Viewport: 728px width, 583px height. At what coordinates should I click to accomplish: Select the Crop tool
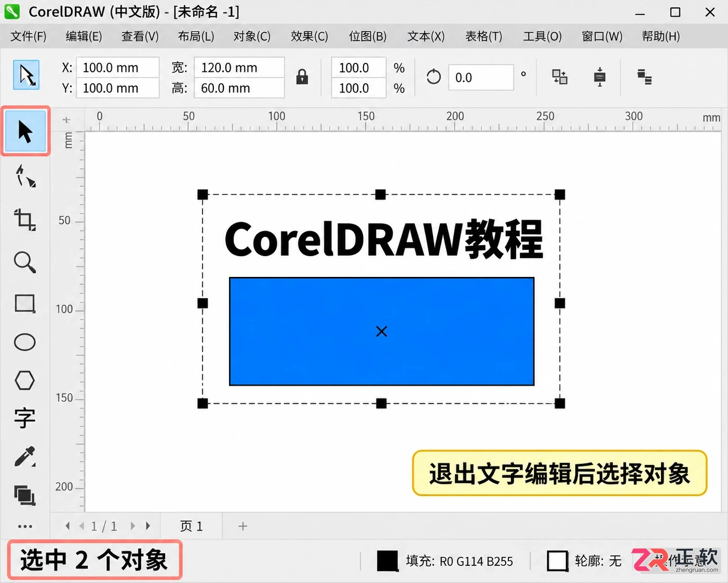(25, 219)
